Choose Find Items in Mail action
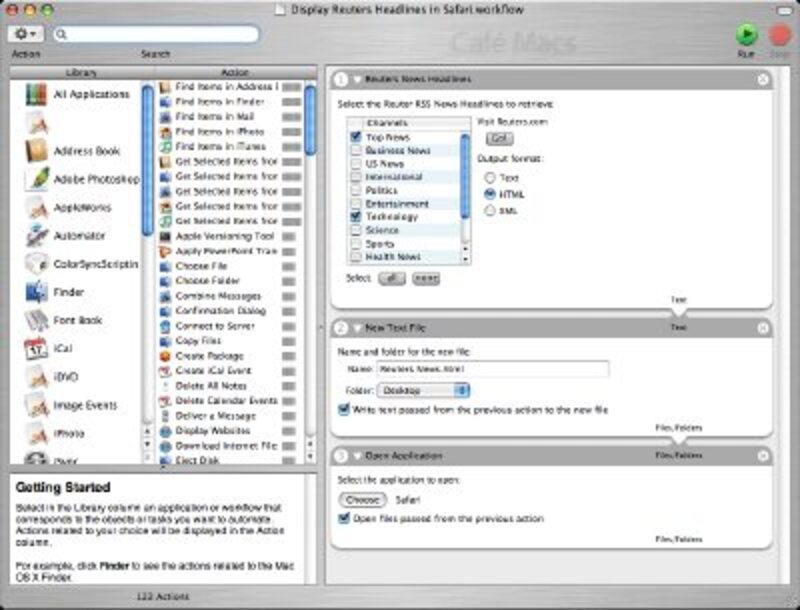The height and width of the screenshot is (610, 800). coord(230,117)
